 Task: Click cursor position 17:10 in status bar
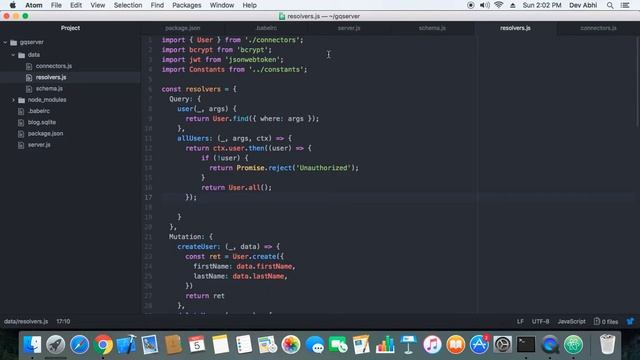(63, 321)
